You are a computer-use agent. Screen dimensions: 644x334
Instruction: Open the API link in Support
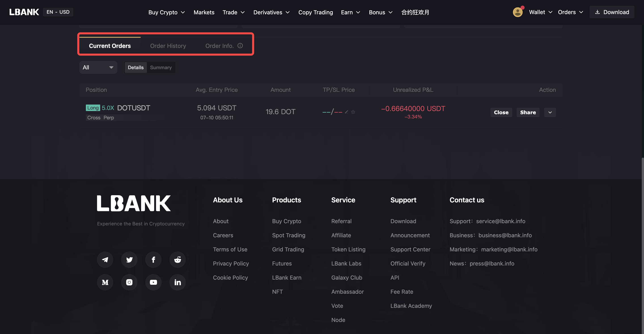(x=394, y=277)
